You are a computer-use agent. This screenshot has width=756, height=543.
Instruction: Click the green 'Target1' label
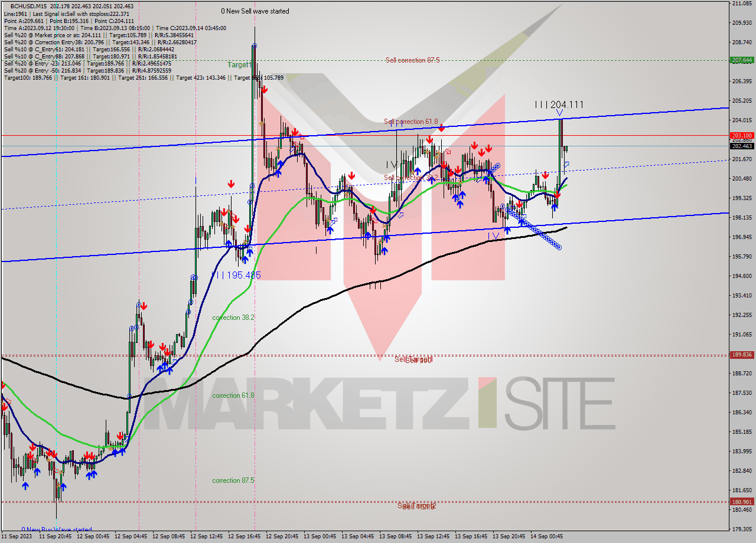[x=240, y=64]
